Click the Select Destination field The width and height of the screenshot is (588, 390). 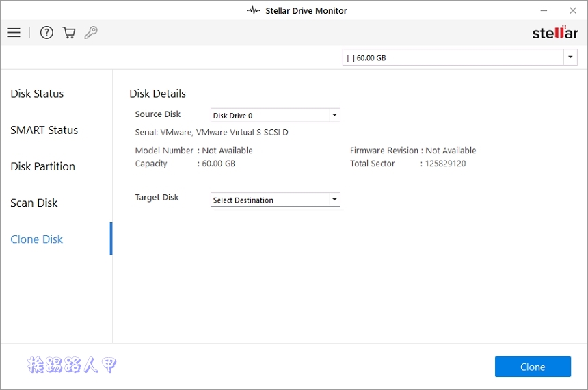[x=269, y=200]
